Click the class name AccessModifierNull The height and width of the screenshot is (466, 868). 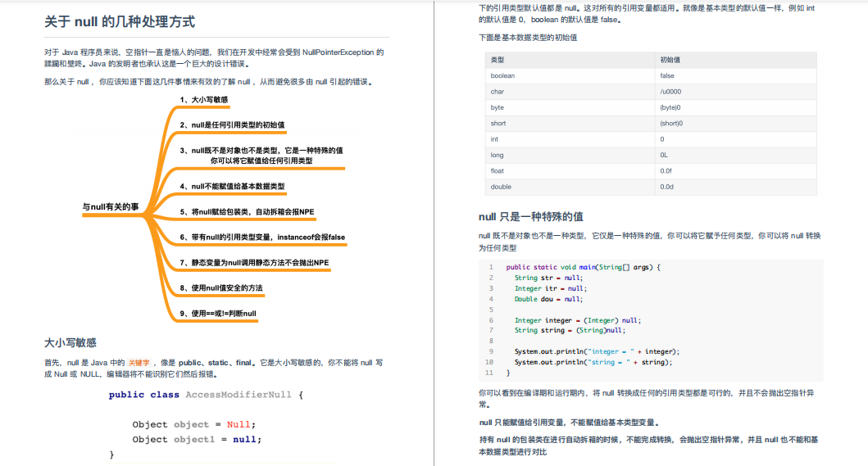click(x=239, y=395)
